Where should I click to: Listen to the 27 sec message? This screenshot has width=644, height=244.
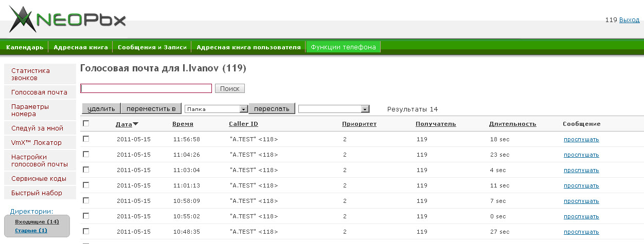(x=581, y=232)
